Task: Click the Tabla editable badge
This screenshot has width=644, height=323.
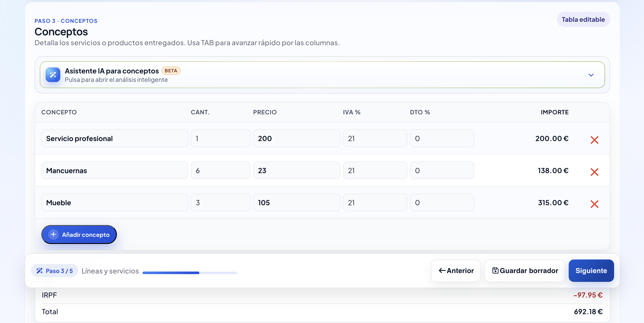Action: [583, 20]
